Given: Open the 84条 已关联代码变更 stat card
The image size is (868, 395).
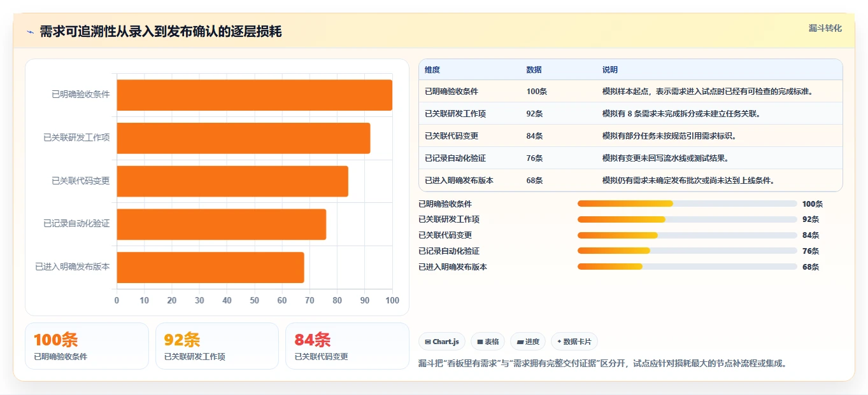Looking at the screenshot, I should click(347, 346).
